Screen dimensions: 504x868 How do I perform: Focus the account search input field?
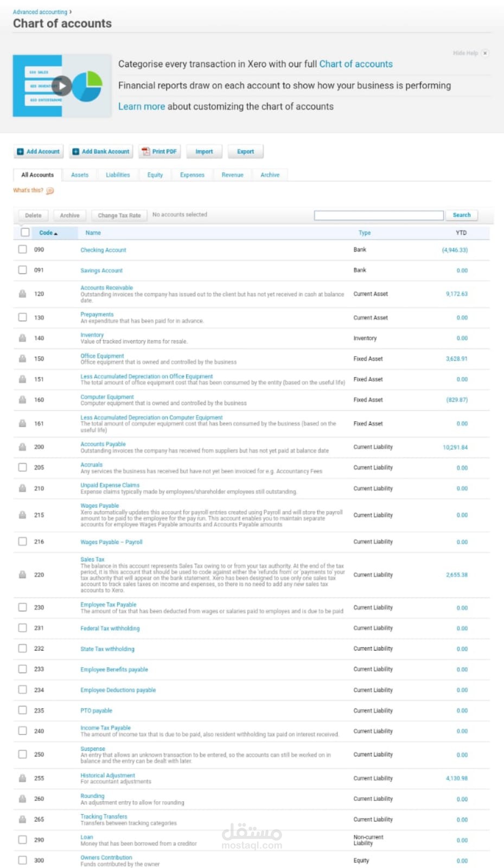pyautogui.click(x=379, y=215)
